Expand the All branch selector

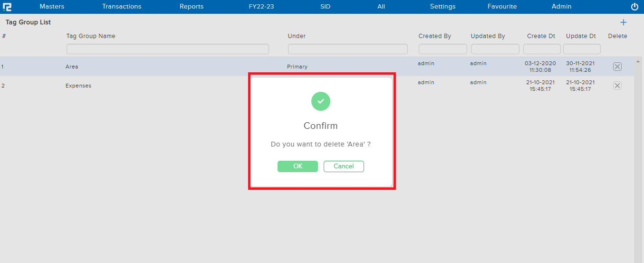[x=381, y=7]
